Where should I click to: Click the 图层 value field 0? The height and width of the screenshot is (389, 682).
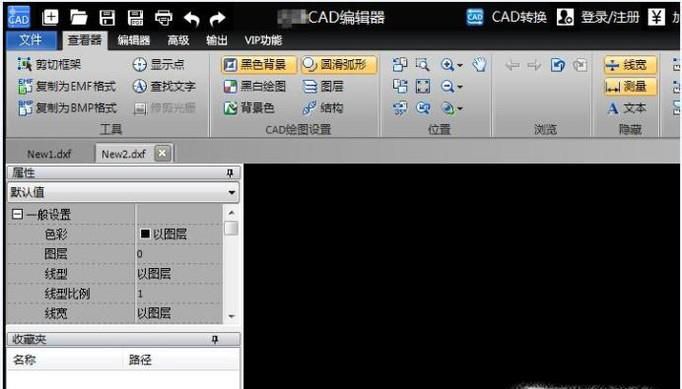179,254
